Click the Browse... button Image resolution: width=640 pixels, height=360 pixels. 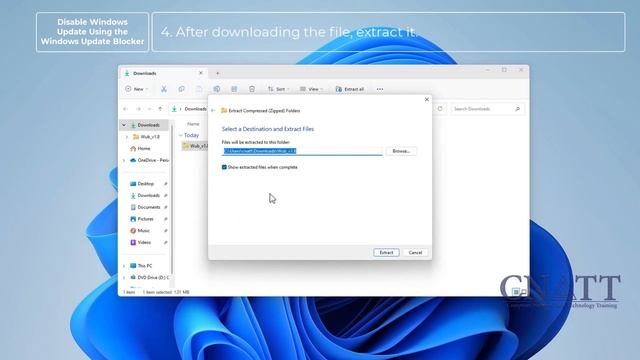click(x=401, y=151)
